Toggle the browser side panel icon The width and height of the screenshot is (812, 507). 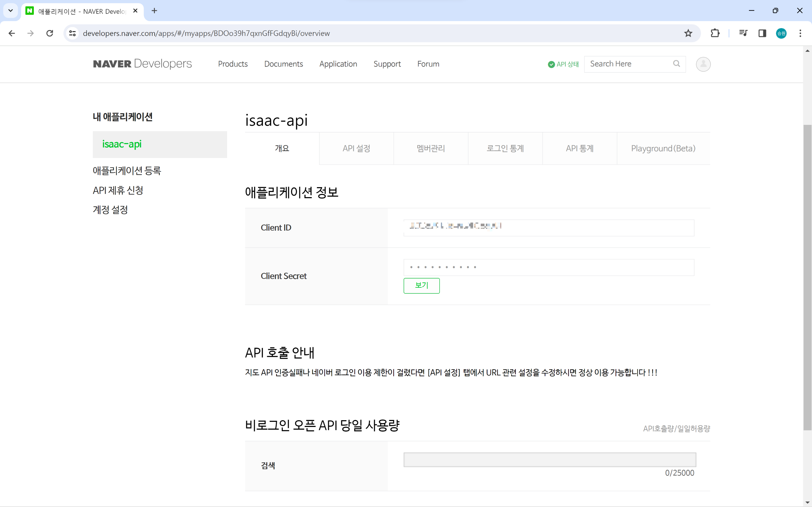coord(762,33)
